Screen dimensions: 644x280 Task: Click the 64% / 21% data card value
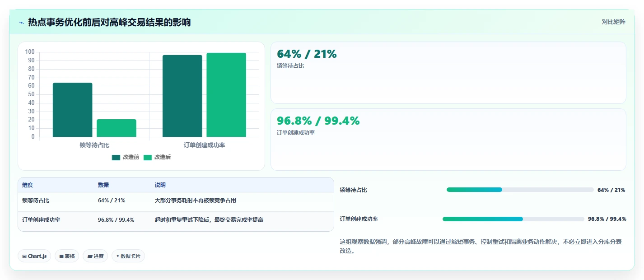pos(307,54)
